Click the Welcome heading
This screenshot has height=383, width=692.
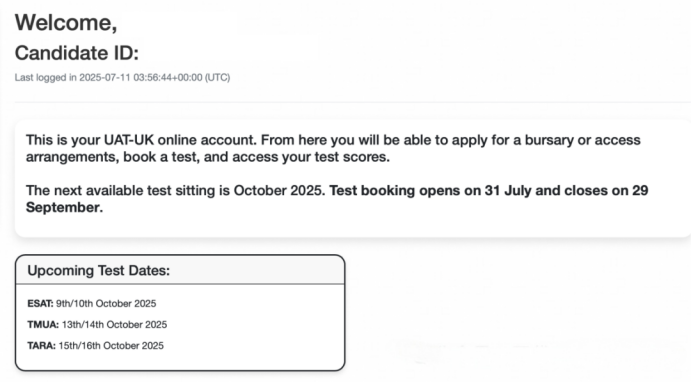[x=66, y=23]
